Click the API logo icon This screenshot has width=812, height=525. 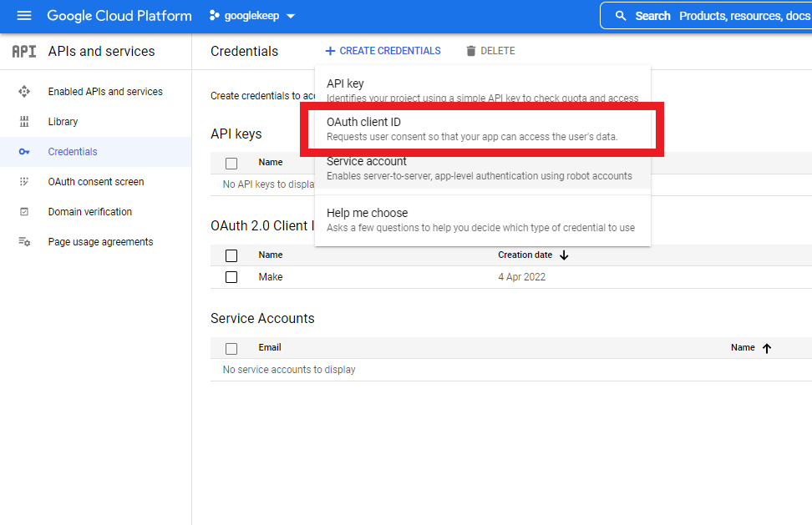(24, 51)
